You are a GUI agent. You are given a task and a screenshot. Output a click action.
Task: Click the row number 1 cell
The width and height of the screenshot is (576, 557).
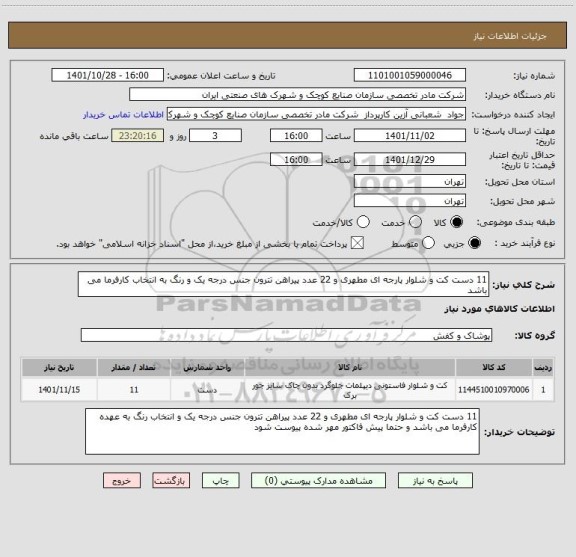click(x=543, y=389)
